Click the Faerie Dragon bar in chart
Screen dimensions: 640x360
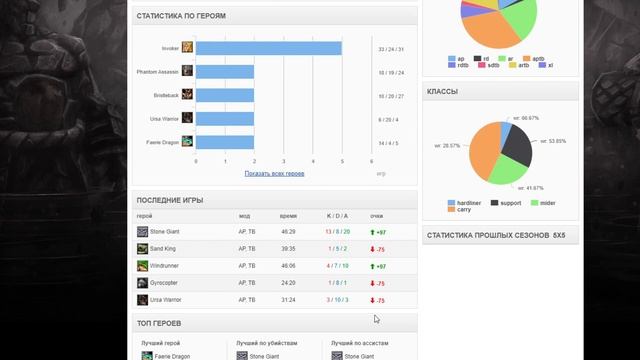(225, 142)
